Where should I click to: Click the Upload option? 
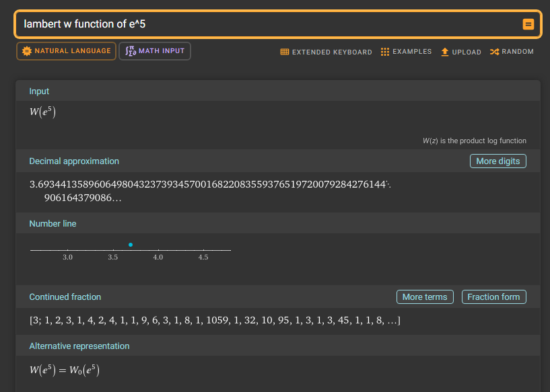click(x=461, y=52)
